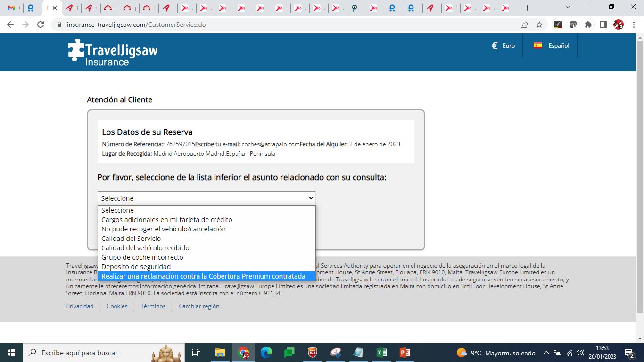Screen dimensions: 644x362
Task: Open the Español language selector
Action: tap(551, 46)
